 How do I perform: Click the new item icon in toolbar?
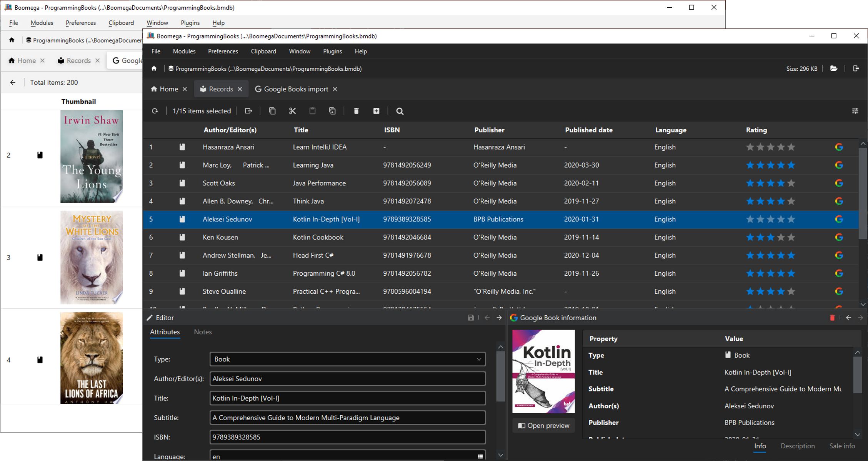point(377,110)
